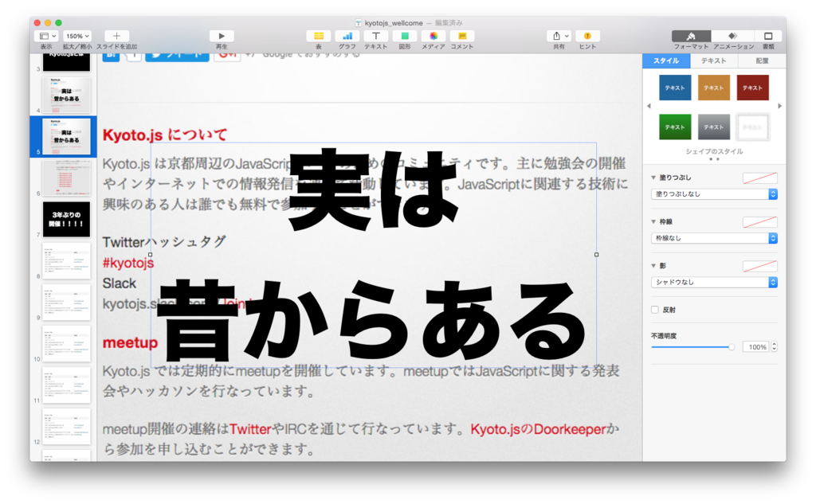Select slide 4 thumbnail
The height and width of the screenshot is (504, 816).
(x=66, y=96)
